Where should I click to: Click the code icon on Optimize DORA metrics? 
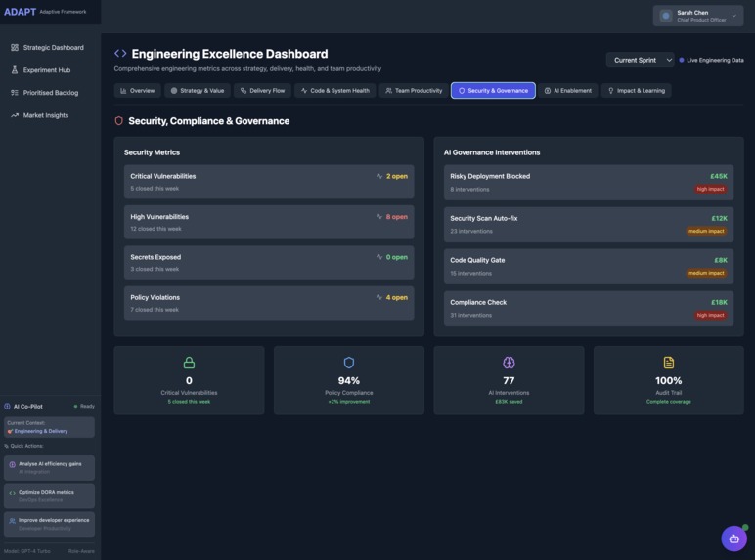pos(13,493)
